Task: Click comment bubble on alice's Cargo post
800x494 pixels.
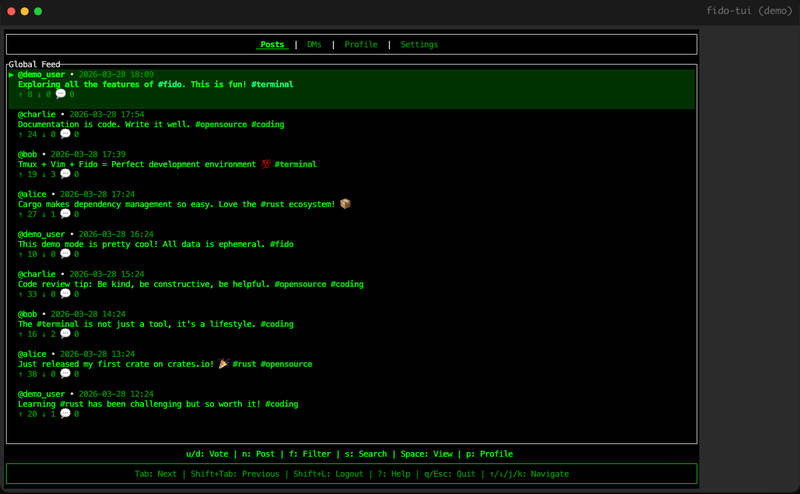Action: click(65, 214)
